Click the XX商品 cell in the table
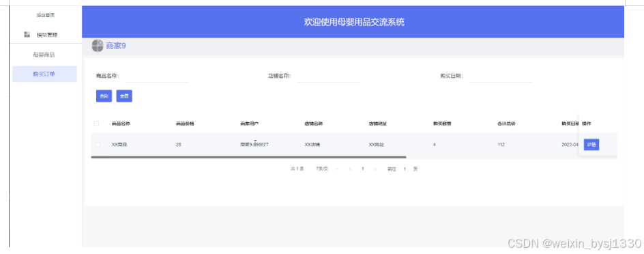Viewport: 644px width, 254px height. point(119,145)
